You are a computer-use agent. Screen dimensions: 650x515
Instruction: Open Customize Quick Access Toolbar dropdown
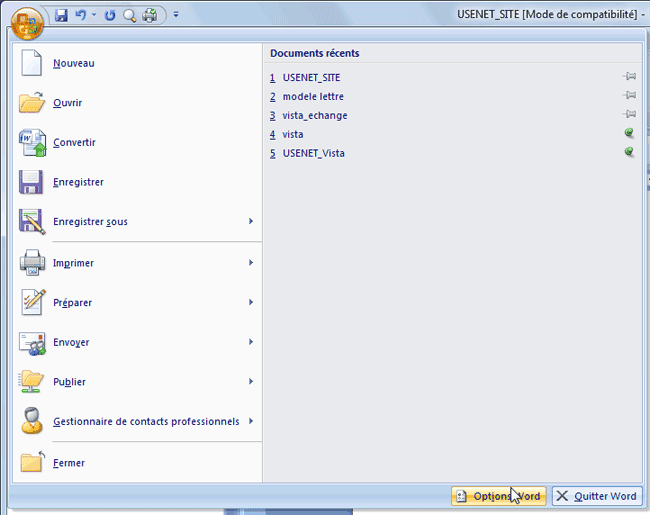(x=175, y=15)
